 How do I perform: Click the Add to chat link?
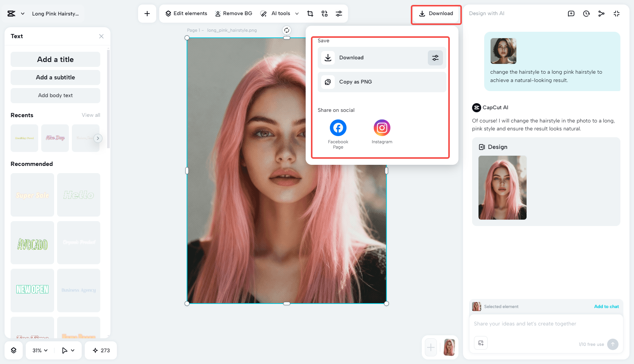(x=606, y=307)
